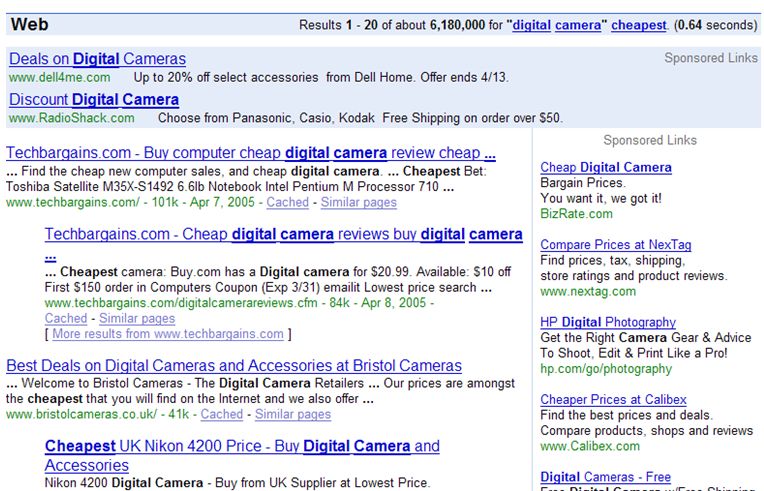
Task: Click 'Find prices, tax, shipping,' ad description
Action: point(612,260)
